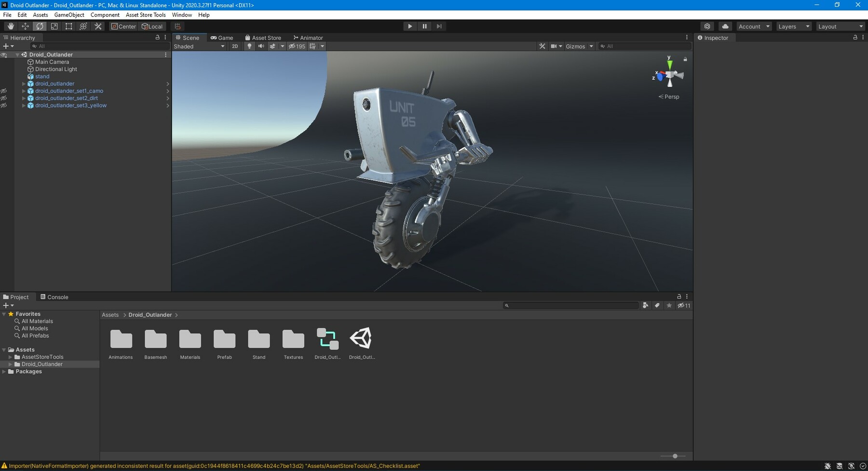Toggle 2D view mode in Scene
The width and height of the screenshot is (868, 471).
pos(235,46)
